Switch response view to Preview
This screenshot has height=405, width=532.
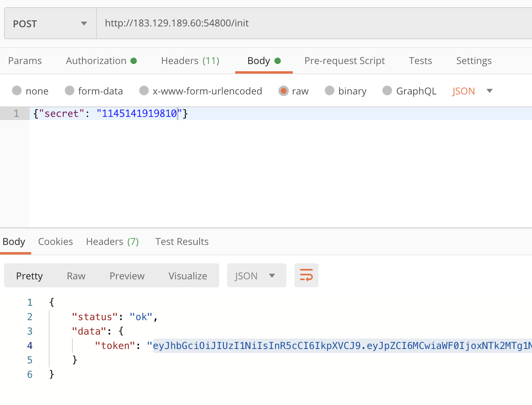pyautogui.click(x=127, y=276)
